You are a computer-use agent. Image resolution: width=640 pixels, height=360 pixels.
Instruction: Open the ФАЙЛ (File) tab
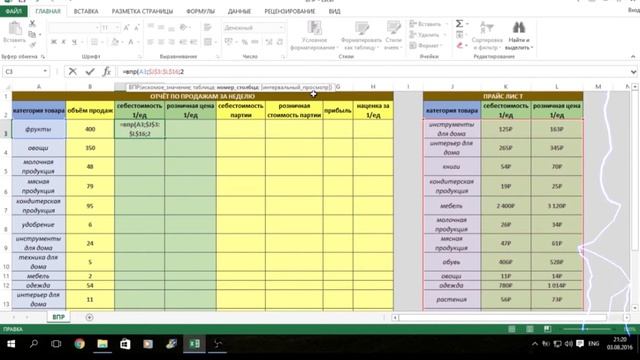coord(13,11)
